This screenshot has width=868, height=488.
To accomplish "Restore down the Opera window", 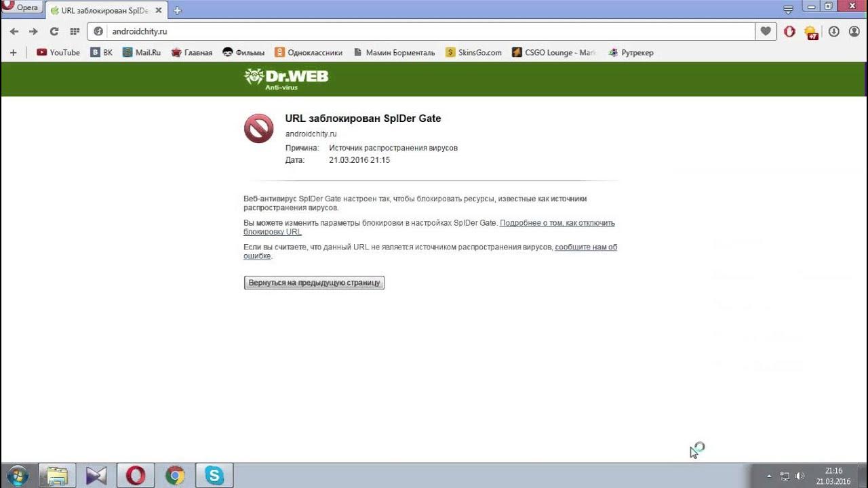I will 828,6.
